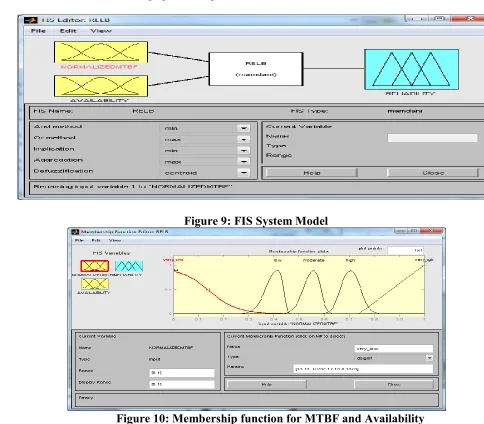Click the FIS Editor status bar message
Screen dimensions: 484x424
tap(132, 187)
